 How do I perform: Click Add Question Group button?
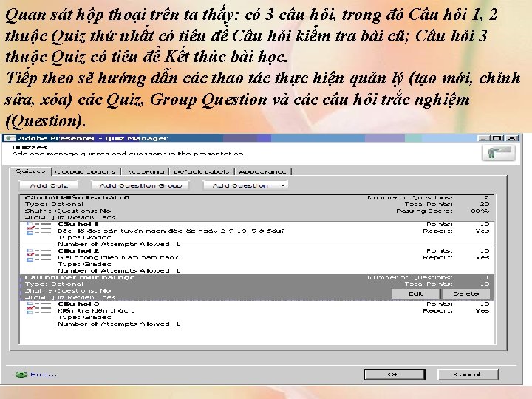(x=140, y=185)
